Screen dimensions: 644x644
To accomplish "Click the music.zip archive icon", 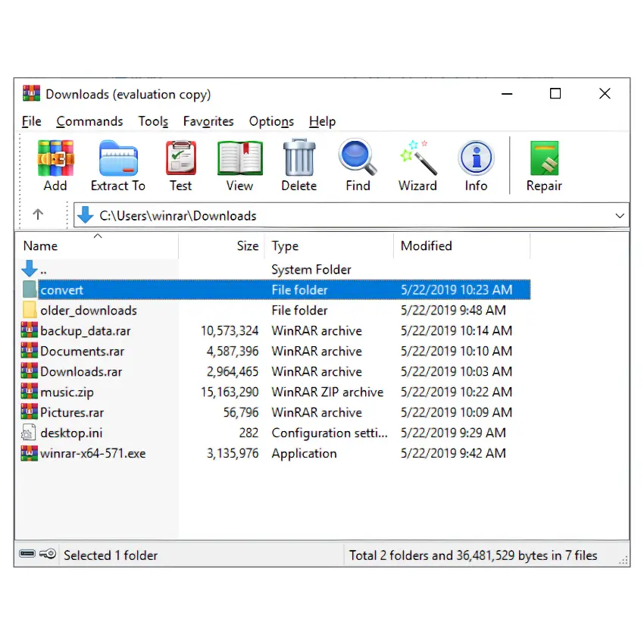I will point(29,392).
